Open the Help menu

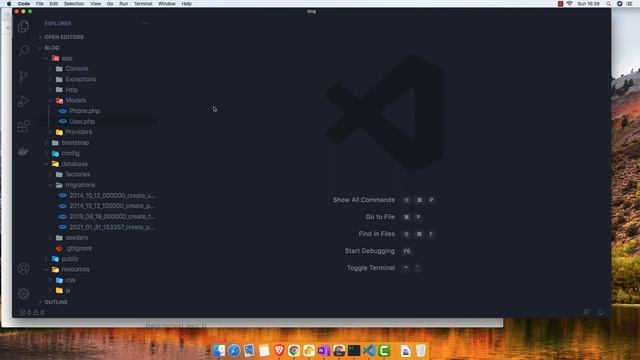187,4
